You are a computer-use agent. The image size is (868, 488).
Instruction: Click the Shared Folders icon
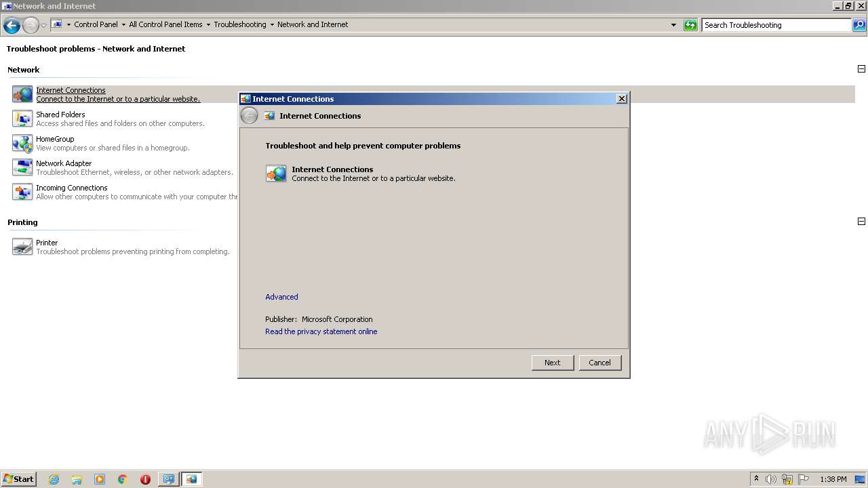pos(22,119)
